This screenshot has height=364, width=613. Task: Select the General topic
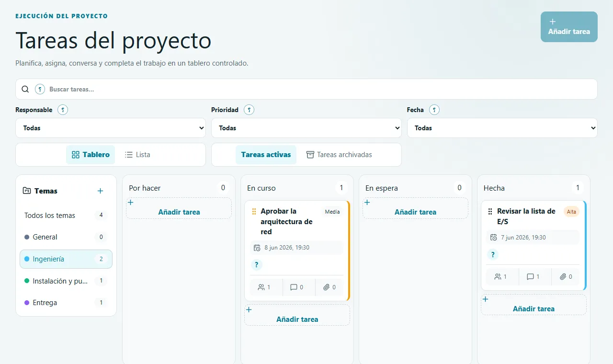66,237
